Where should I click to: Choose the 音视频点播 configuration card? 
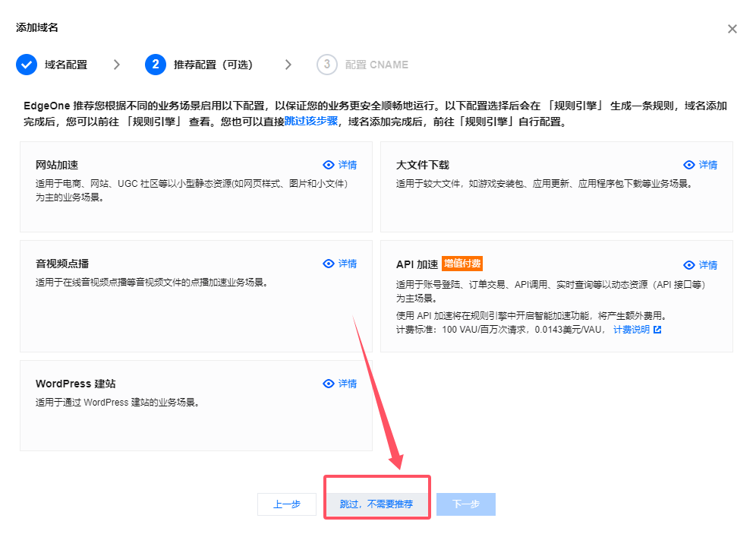197,296
